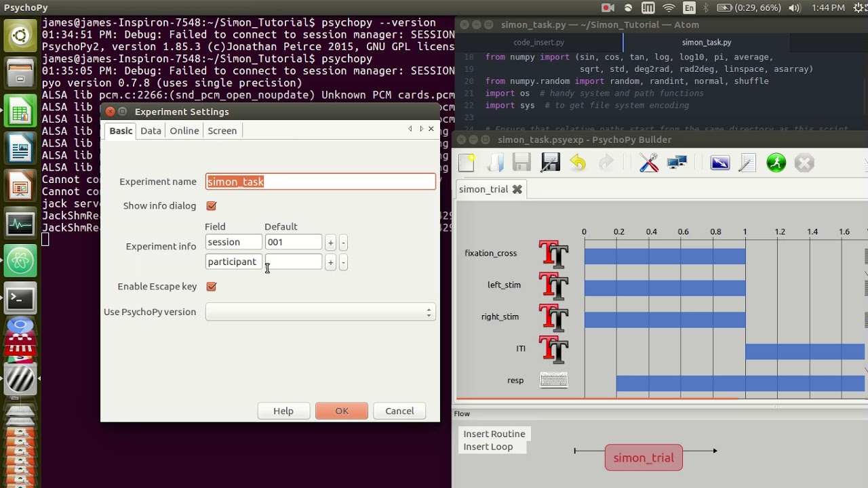The image size is (868, 488).
Task: Click Save As icon in Builder toolbar
Action: click(x=550, y=163)
